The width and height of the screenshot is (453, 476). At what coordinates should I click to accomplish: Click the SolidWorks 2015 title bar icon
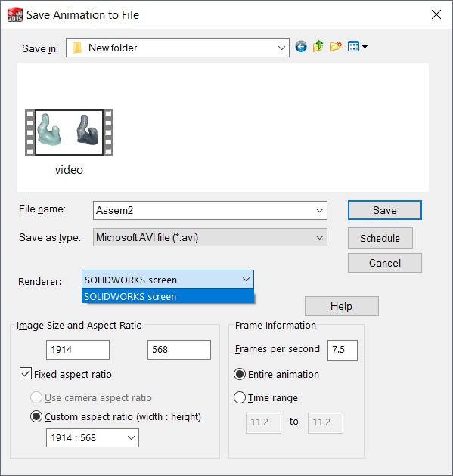15,14
